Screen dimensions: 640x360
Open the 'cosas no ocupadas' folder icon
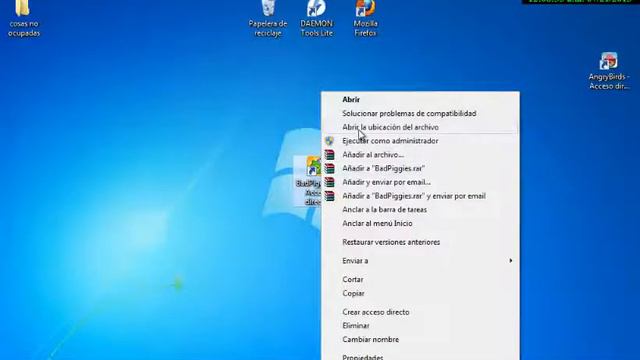point(23,18)
